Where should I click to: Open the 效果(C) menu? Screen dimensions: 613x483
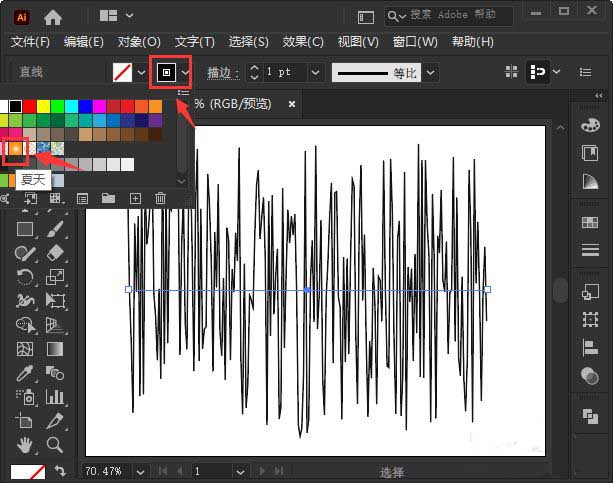click(x=303, y=42)
